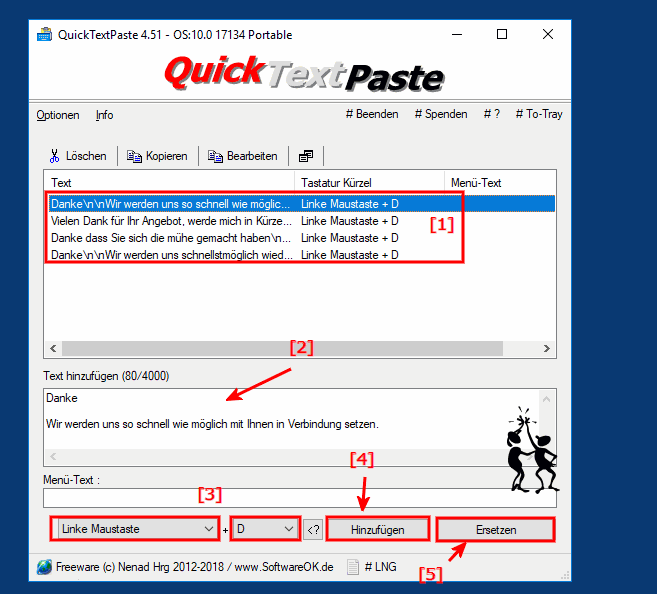The width and height of the screenshot is (657, 594).
Task: Click the Bearbeiten toolbar button
Action: (x=243, y=156)
